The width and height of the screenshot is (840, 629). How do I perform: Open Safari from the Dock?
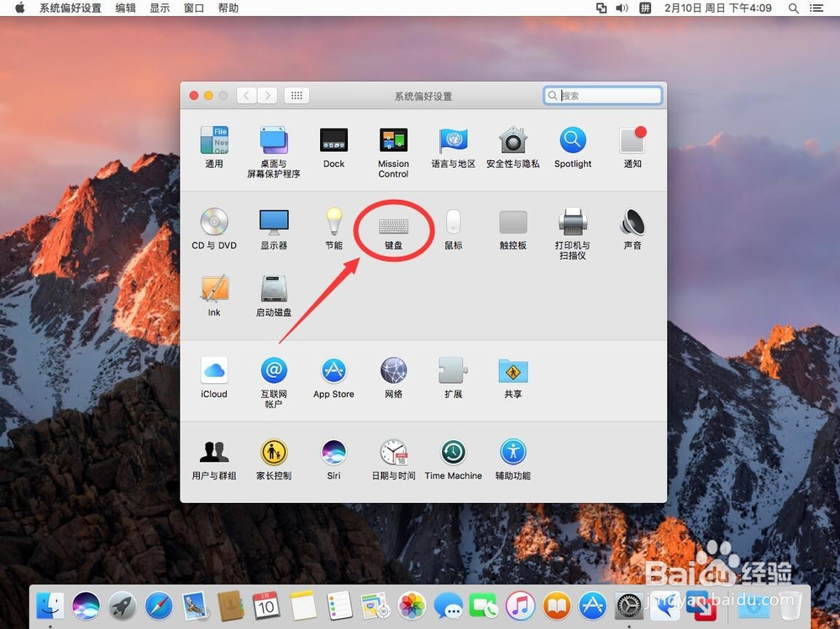(x=159, y=606)
